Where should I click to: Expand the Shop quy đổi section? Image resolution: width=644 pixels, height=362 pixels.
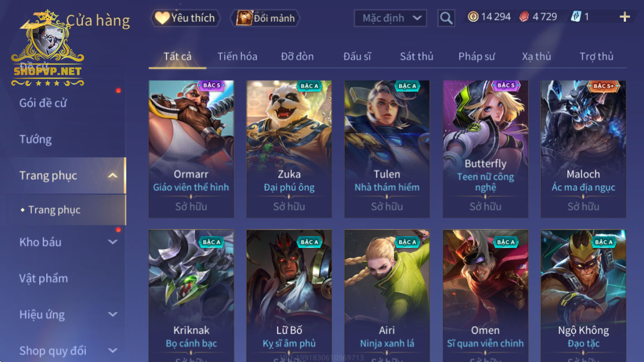[x=113, y=351]
